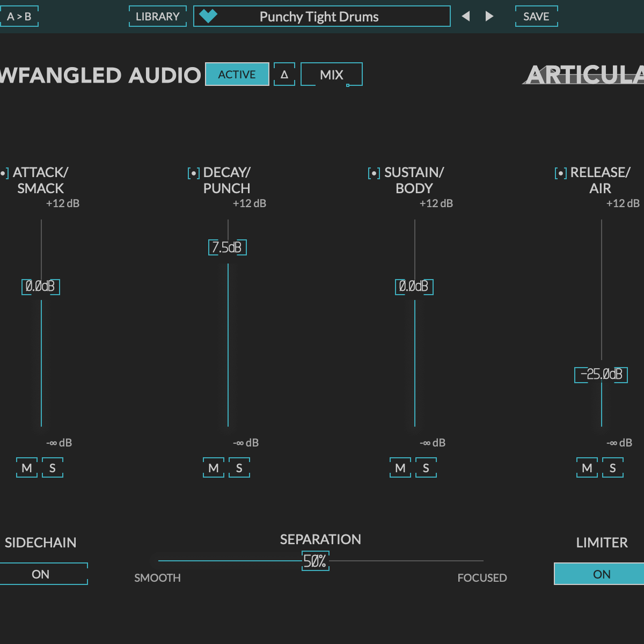This screenshot has width=644, height=644.
Task: Toggle the ACTIVE bypass switch
Action: tap(237, 74)
